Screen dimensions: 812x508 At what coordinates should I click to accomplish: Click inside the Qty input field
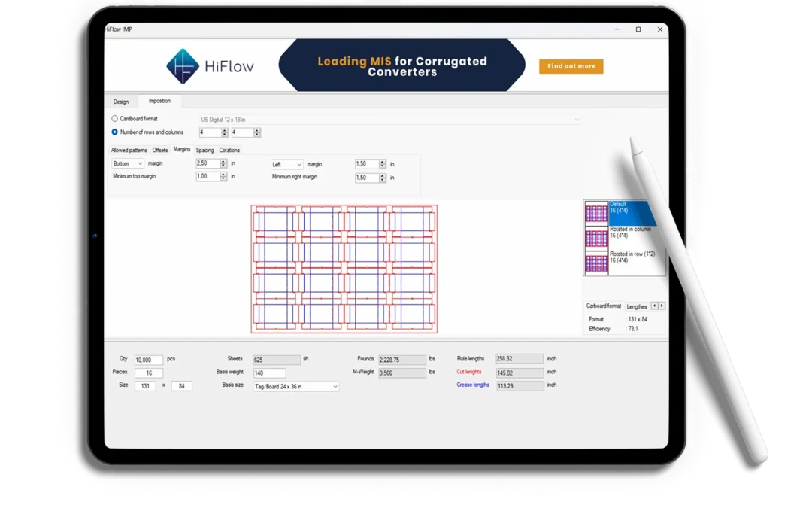coord(148,359)
